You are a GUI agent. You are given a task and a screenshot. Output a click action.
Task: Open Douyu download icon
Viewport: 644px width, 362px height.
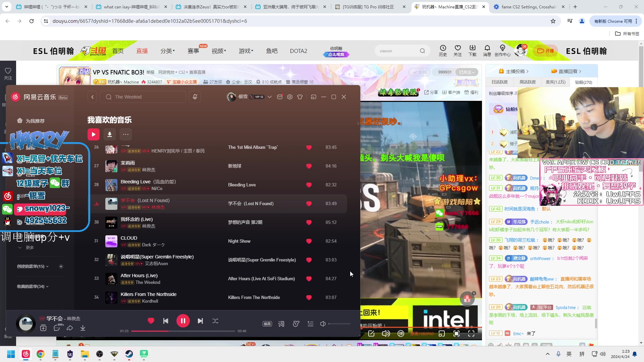coord(472,51)
